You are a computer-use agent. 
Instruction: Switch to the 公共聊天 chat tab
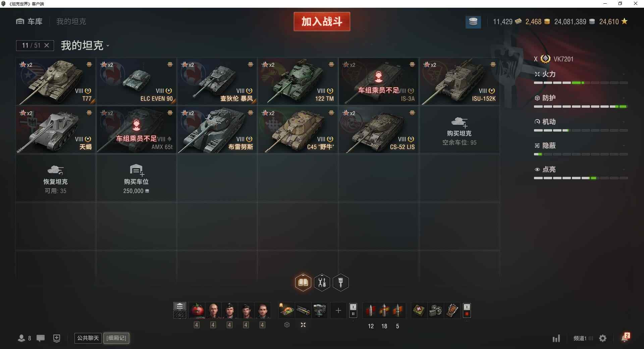88,338
